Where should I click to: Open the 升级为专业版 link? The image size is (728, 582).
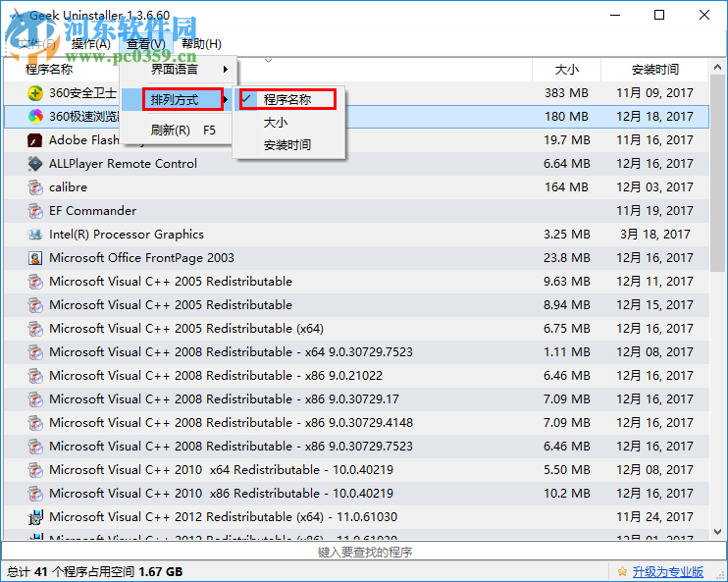coord(667,572)
